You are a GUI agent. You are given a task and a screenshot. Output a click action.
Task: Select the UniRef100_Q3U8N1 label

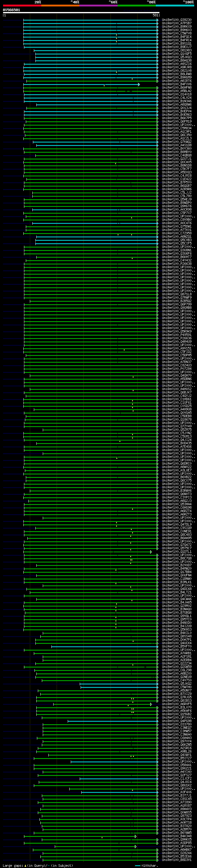click(x=177, y=250)
